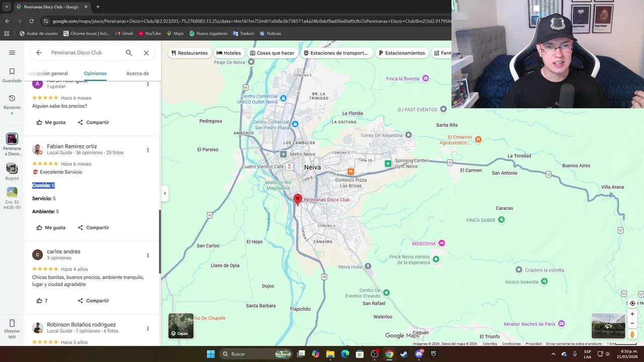Click the Spinning Center Gym Neiva marker
This screenshot has width=644, height=362.
coord(388,163)
